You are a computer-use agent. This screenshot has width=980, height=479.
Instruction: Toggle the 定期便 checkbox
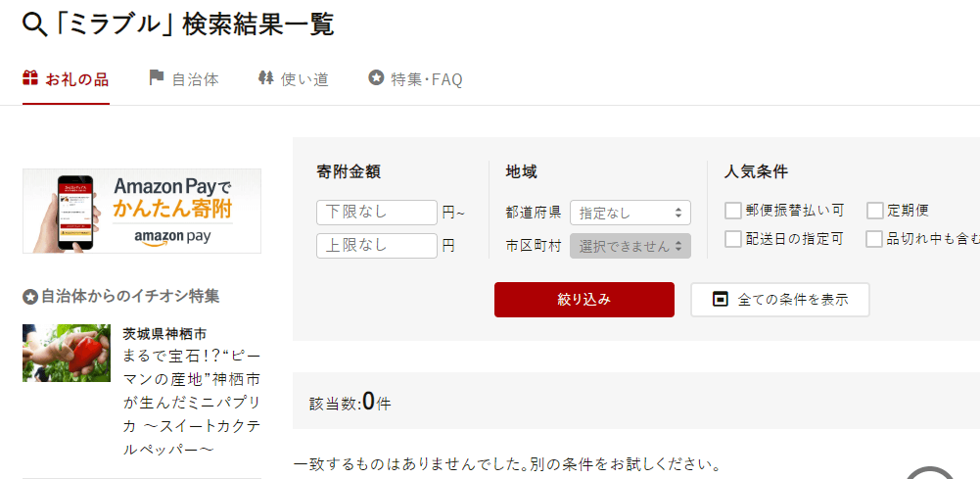(x=874, y=211)
